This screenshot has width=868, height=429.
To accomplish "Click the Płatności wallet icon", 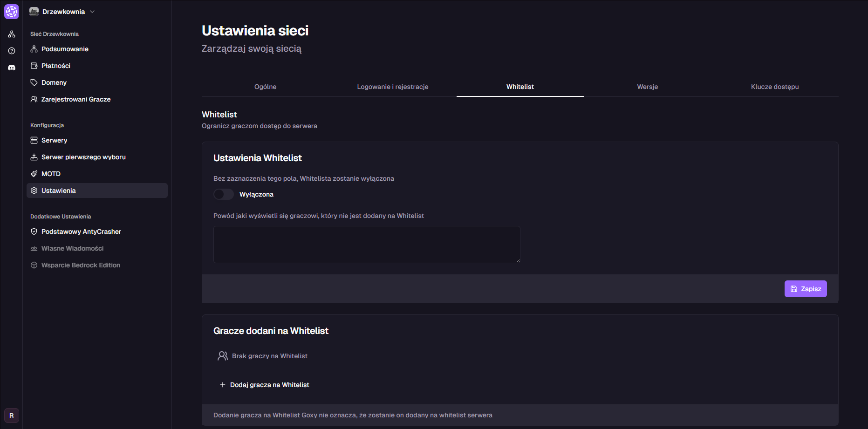I will tap(34, 66).
